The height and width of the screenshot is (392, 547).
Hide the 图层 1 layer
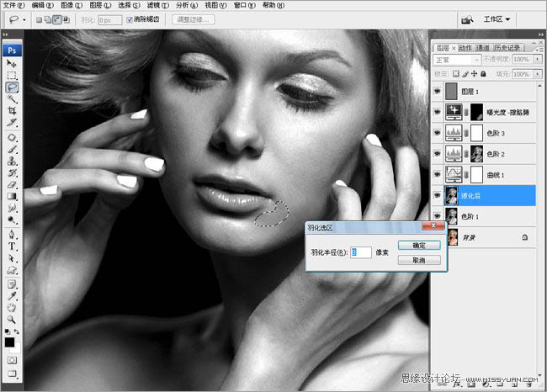(x=438, y=89)
